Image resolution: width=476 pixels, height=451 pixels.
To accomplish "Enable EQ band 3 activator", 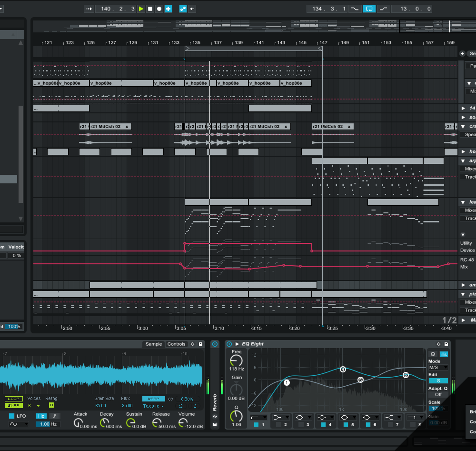I will 301,425.
